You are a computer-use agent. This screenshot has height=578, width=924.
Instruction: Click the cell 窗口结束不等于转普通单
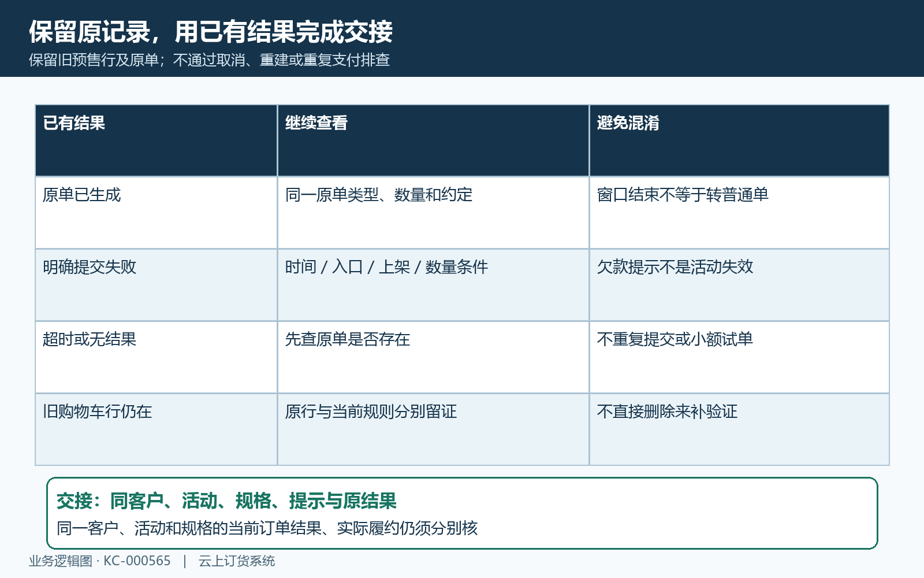[x=739, y=213]
